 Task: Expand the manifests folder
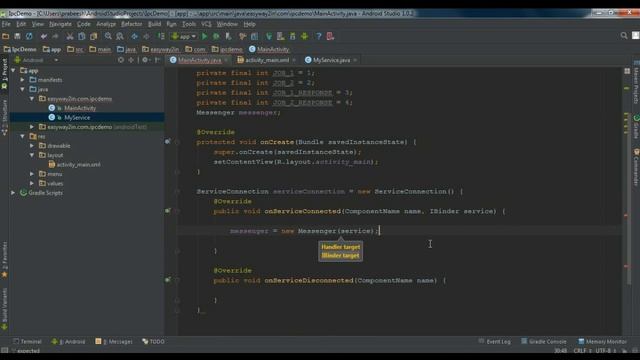click(23, 80)
